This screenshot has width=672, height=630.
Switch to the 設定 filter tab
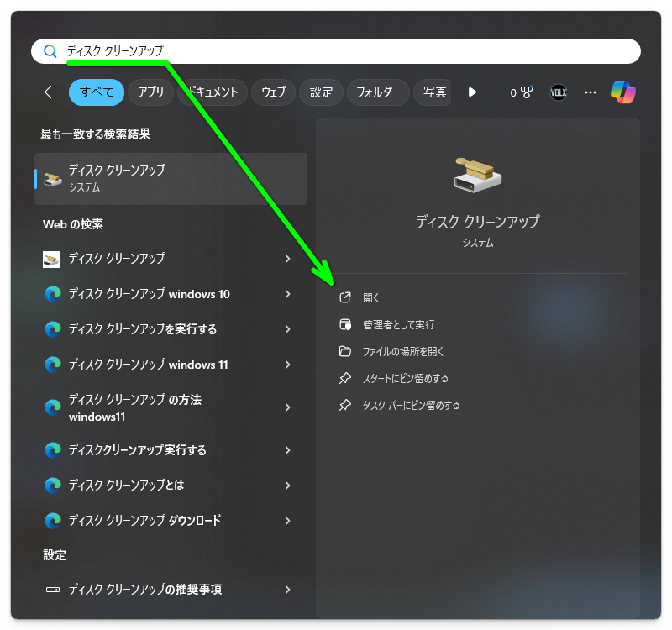click(321, 92)
